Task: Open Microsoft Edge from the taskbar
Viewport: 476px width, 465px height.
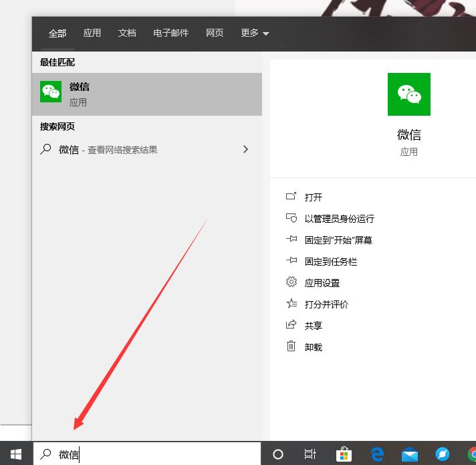Action: click(377, 454)
